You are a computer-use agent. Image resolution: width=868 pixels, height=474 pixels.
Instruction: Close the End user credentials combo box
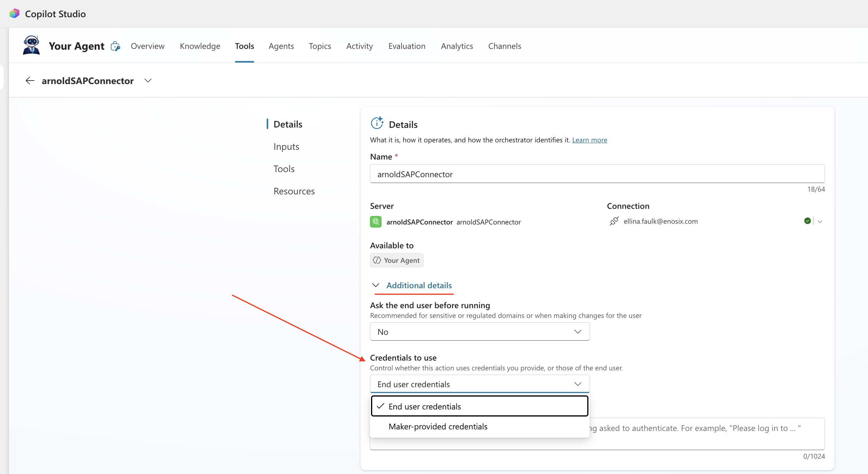480,384
